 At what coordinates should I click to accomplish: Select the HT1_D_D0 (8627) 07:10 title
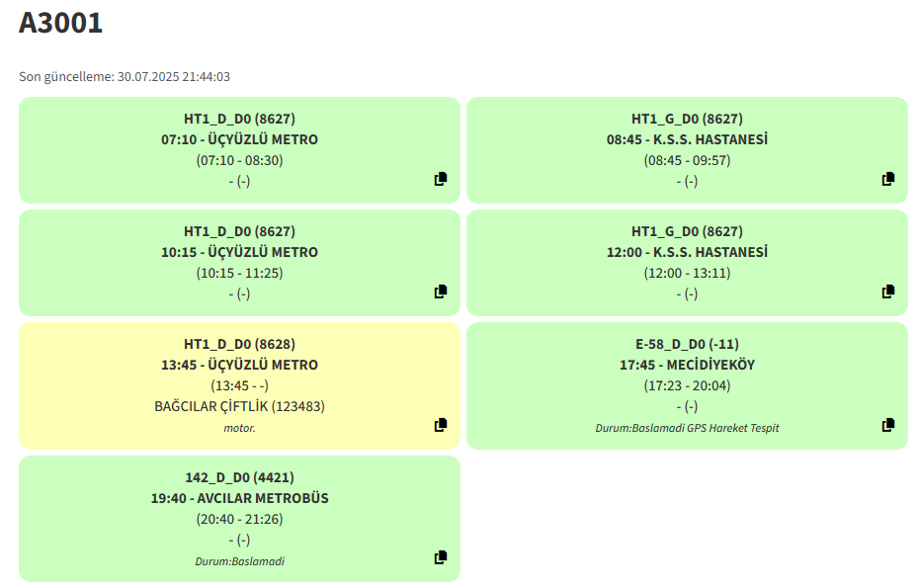coord(240,119)
